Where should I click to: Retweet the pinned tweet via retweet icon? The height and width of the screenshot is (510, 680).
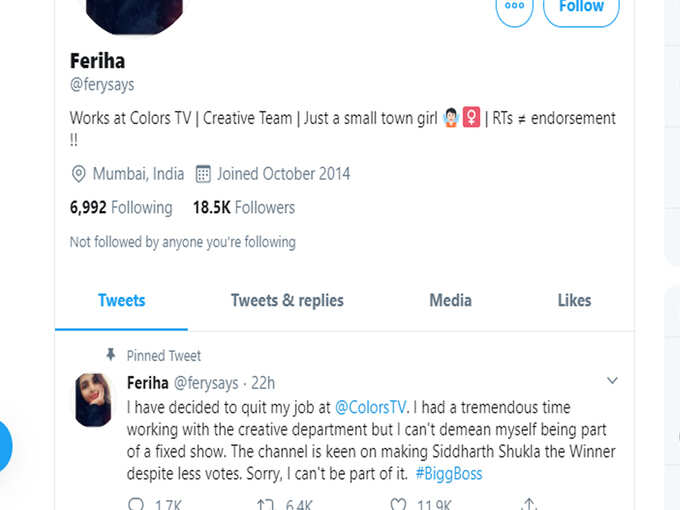coord(265,504)
